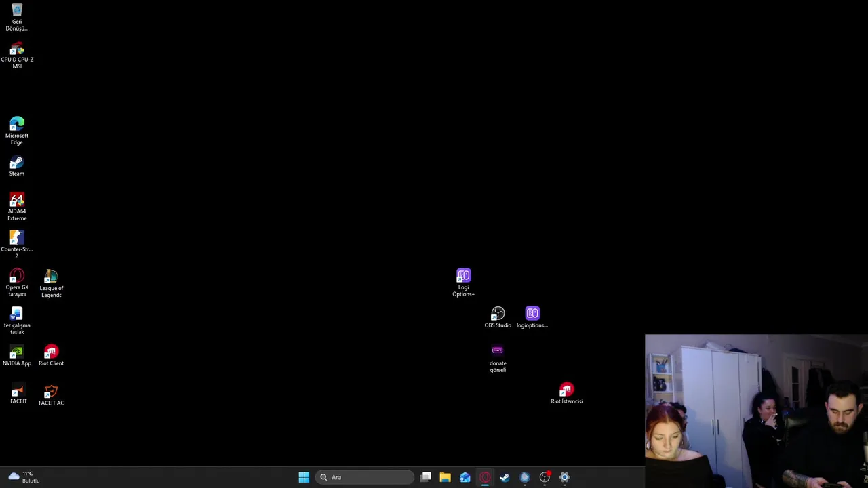
Task: Open the 11°C Bulutlu weather widget
Action: click(x=24, y=477)
